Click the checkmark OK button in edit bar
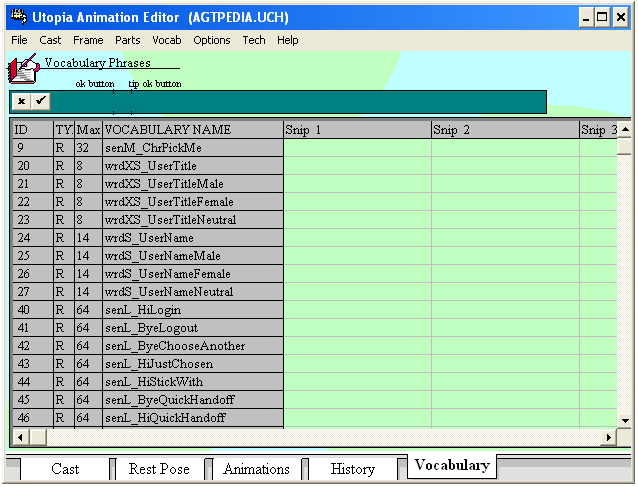This screenshot has width=638, height=487. click(x=40, y=101)
